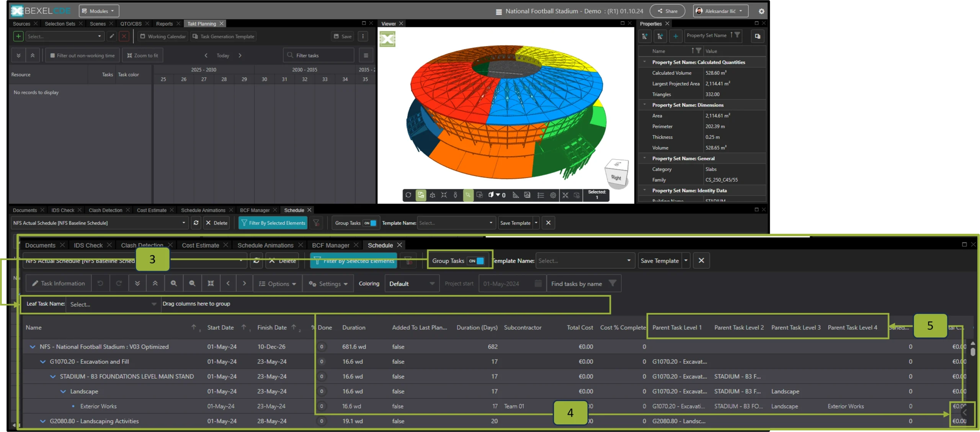
Task: Click the refresh icon beside the Delete button in the small Schedule panel
Action: coord(196,223)
